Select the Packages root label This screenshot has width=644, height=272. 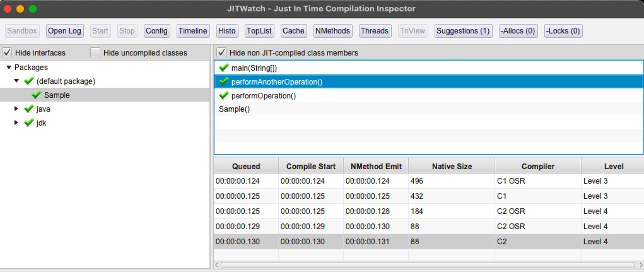31,68
